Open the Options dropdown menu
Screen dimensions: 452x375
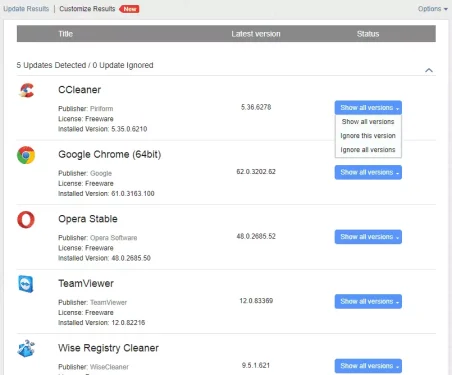[433, 9]
